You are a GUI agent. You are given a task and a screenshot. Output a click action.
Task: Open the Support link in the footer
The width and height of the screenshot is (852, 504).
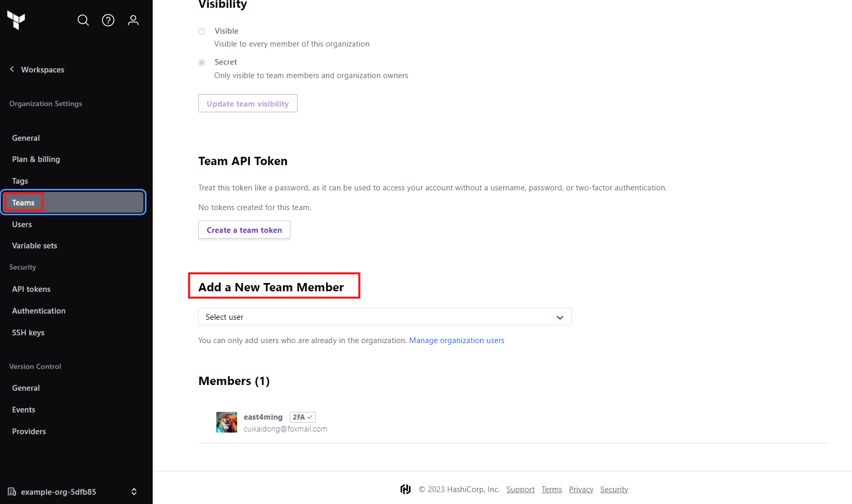(x=521, y=490)
